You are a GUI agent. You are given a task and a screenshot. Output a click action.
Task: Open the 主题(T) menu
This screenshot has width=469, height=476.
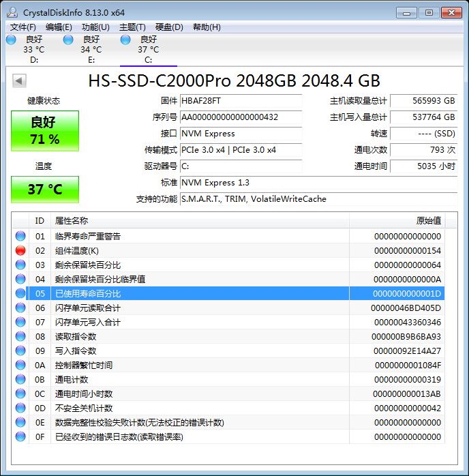(x=132, y=27)
